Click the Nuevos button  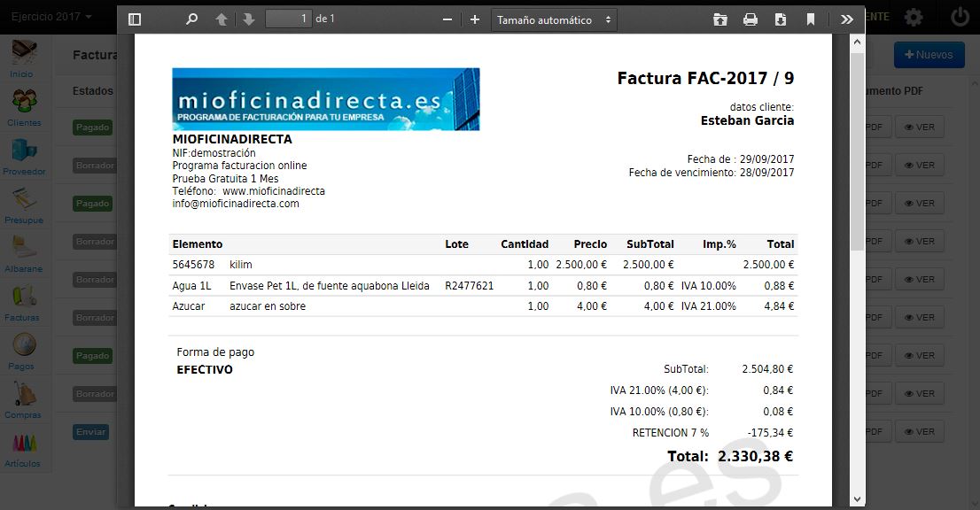coord(929,55)
